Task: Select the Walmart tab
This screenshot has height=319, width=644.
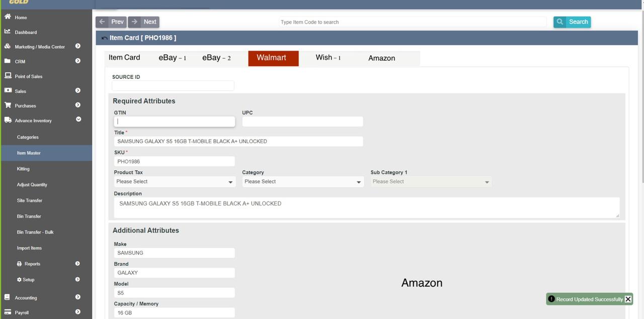Action: (273, 58)
